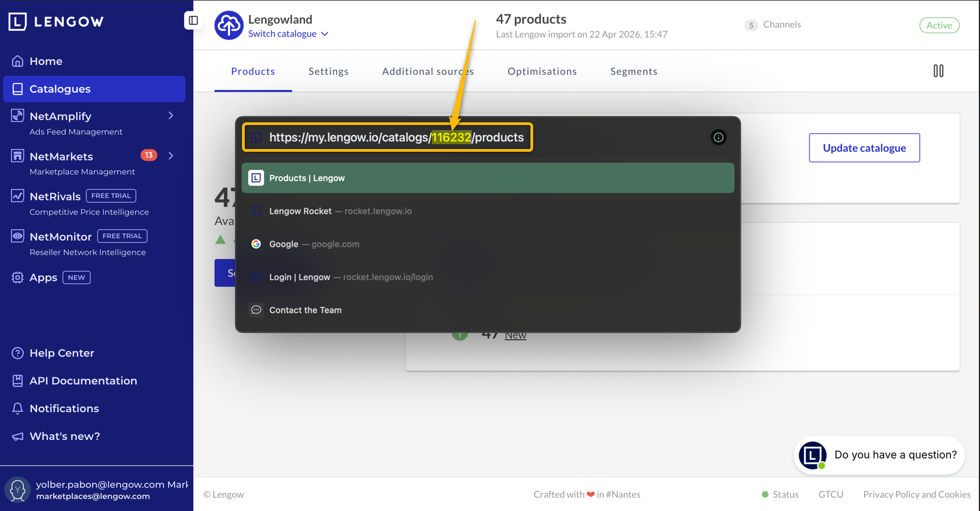980x511 pixels.
Task: Click the Lengowland cloud upload icon
Action: [x=229, y=25]
